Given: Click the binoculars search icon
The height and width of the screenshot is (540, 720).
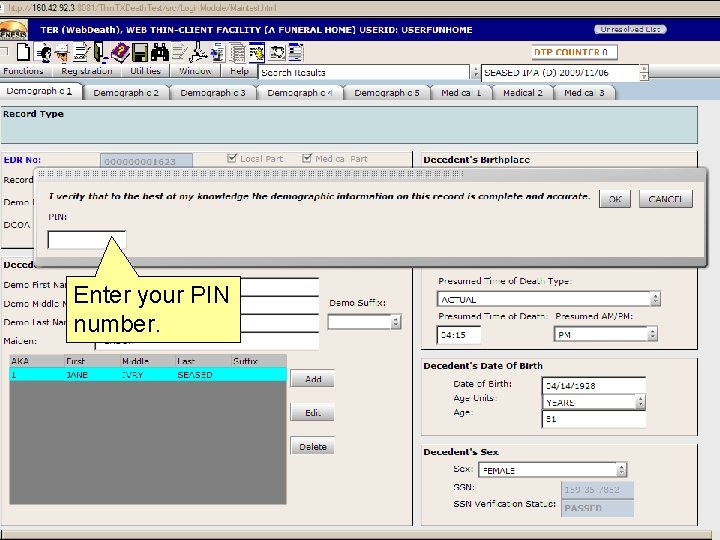Looking at the screenshot, I should 160,53.
